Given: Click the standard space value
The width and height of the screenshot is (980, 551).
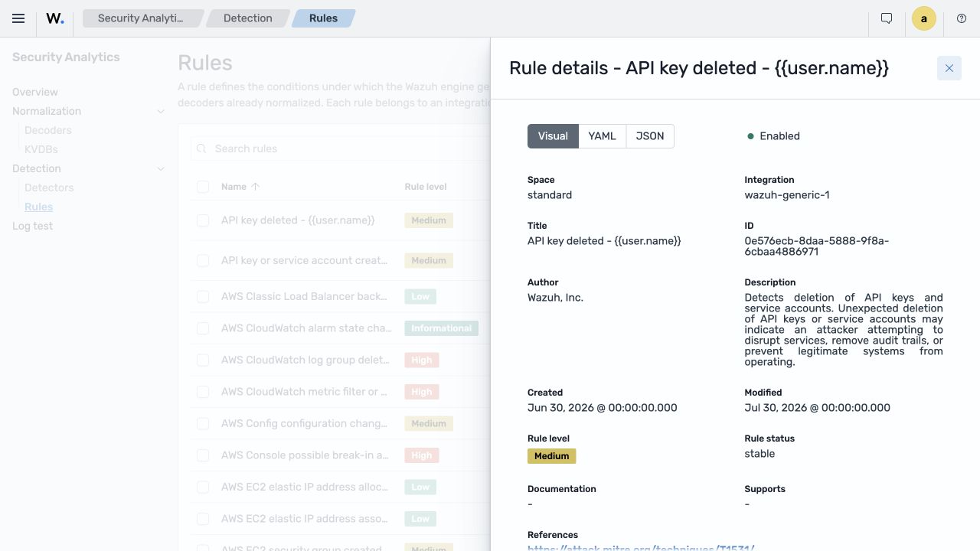Looking at the screenshot, I should [550, 195].
